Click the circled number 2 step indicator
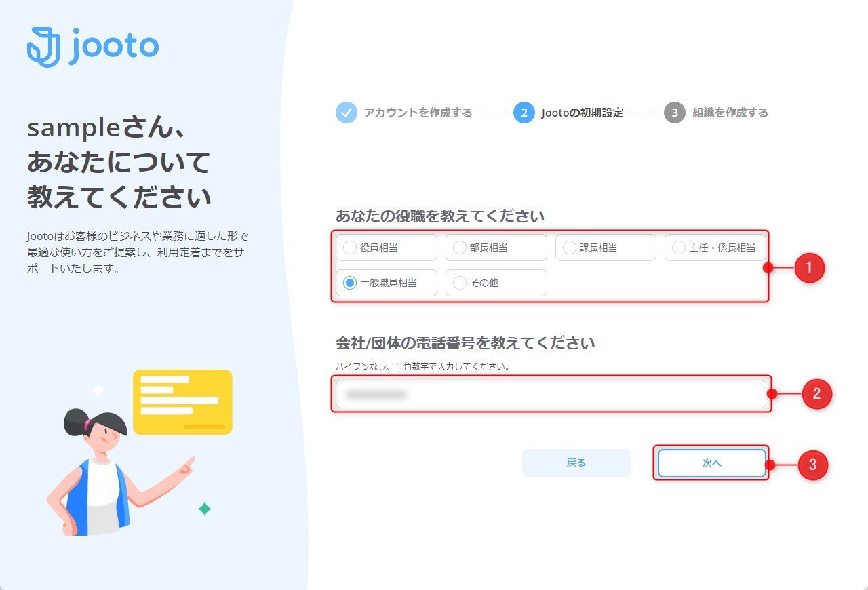Viewport: 868px width, 590px height. 524,113
